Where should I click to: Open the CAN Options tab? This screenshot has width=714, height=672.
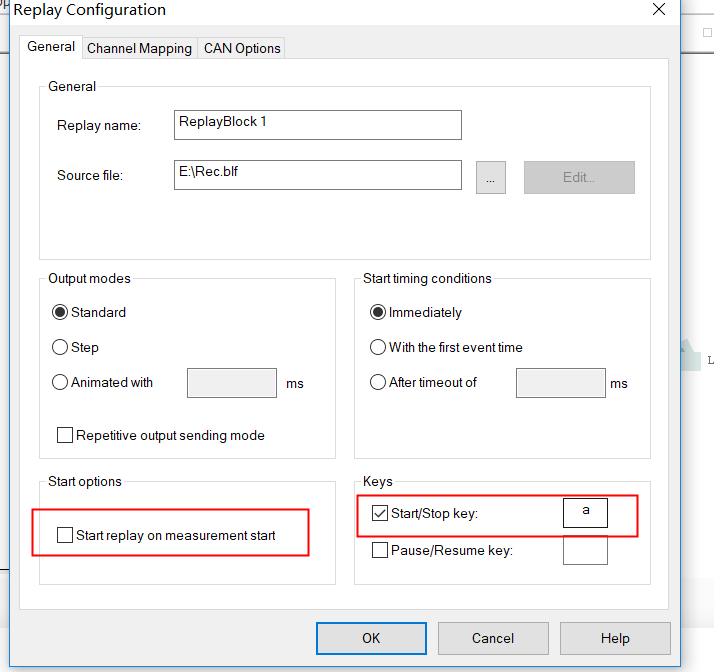pyautogui.click(x=242, y=48)
